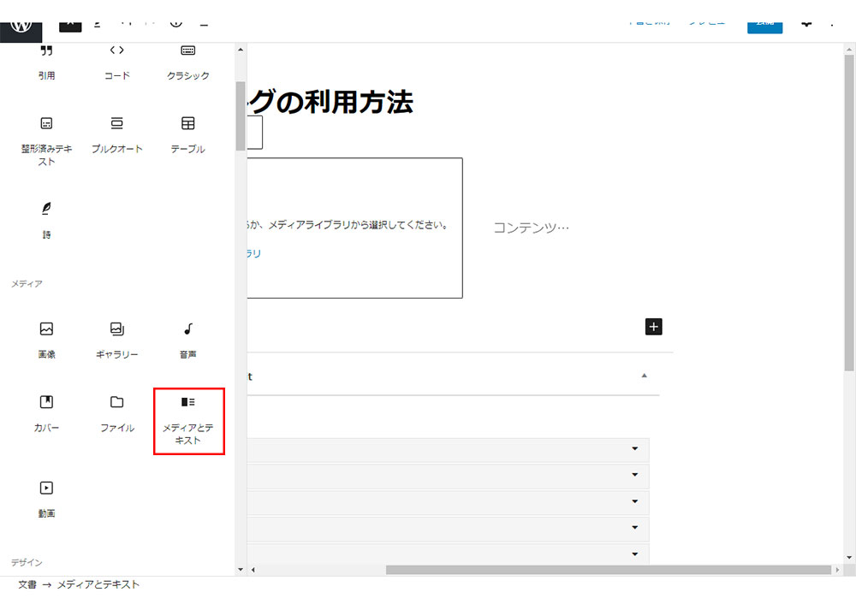Insert the Audio (音声) block
The height and width of the screenshot is (616, 856).
pyautogui.click(x=188, y=339)
